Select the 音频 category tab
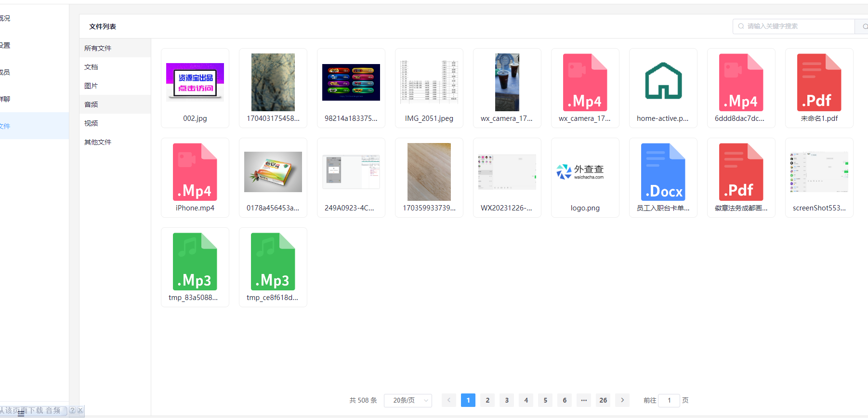868x418 pixels. pos(91,104)
